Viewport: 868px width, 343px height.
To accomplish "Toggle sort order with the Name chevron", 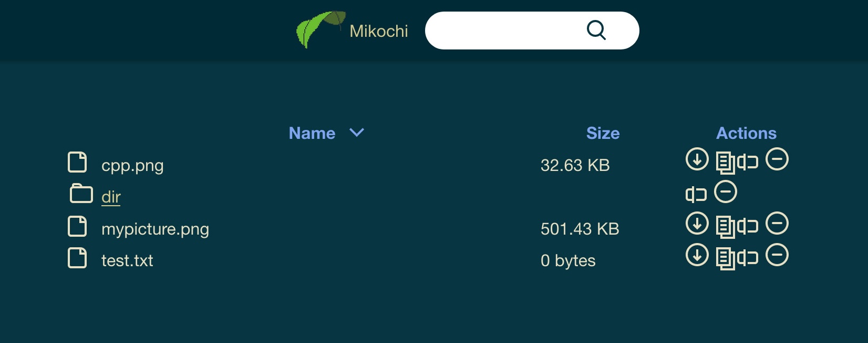I will pos(357,133).
